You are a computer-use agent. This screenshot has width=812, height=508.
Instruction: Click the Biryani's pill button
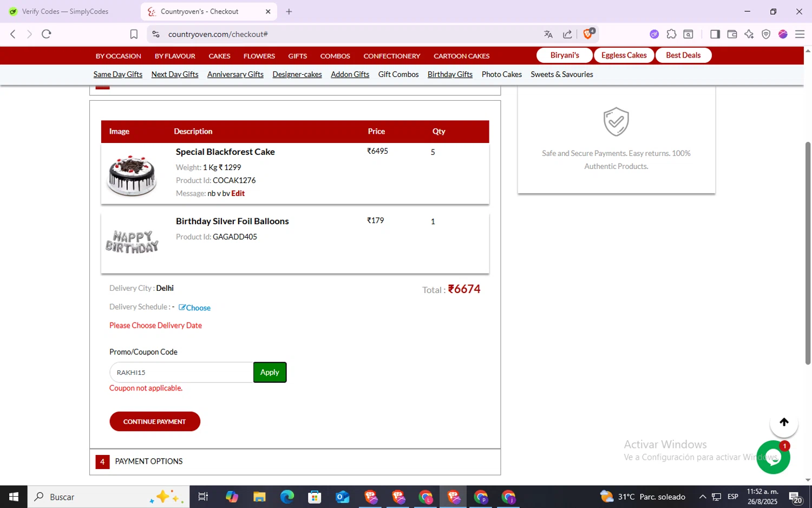coord(565,55)
